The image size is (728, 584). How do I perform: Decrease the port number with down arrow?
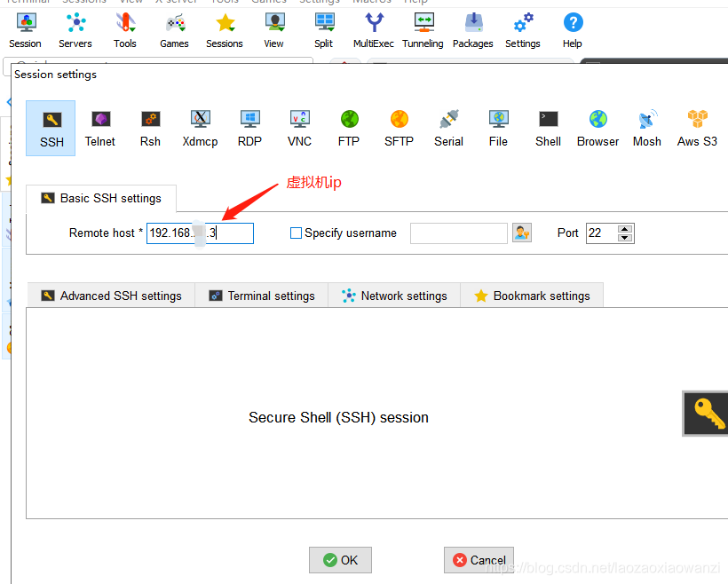(625, 238)
